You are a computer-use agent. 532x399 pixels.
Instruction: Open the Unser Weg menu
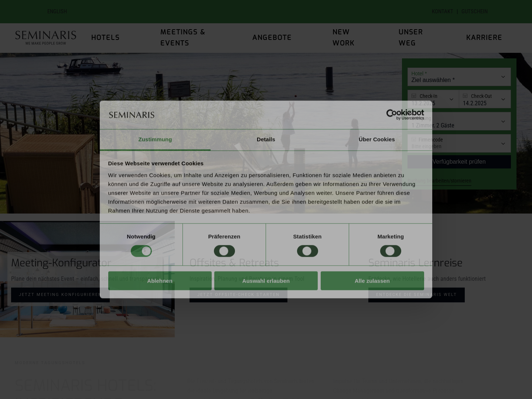pyautogui.click(x=410, y=38)
